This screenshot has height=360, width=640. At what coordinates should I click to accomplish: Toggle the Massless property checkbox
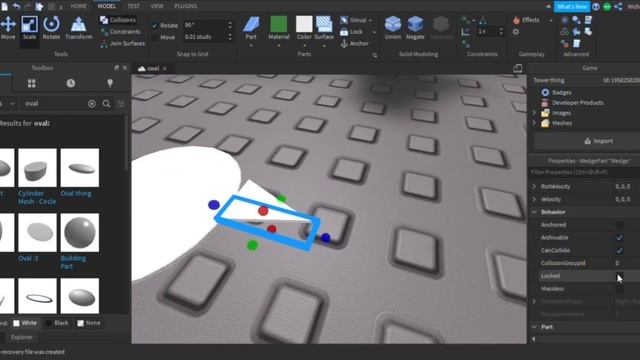[x=620, y=289]
